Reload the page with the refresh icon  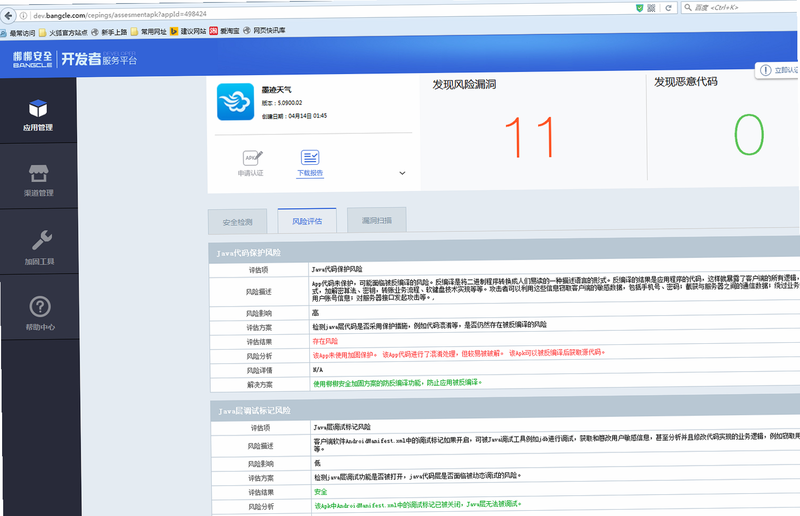[x=668, y=8]
